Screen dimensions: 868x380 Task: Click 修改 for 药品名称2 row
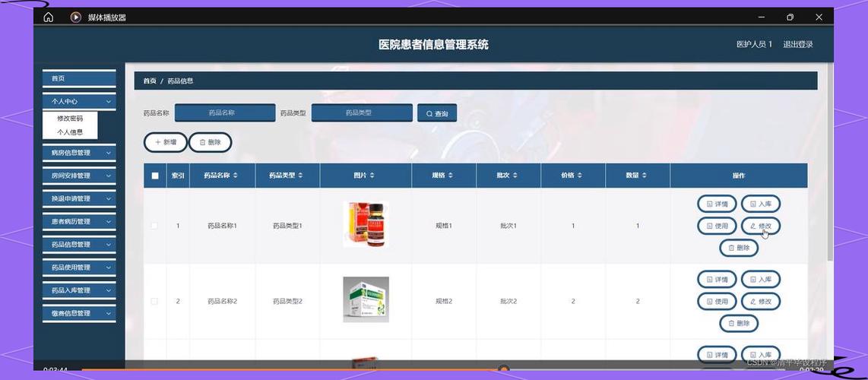(761, 302)
